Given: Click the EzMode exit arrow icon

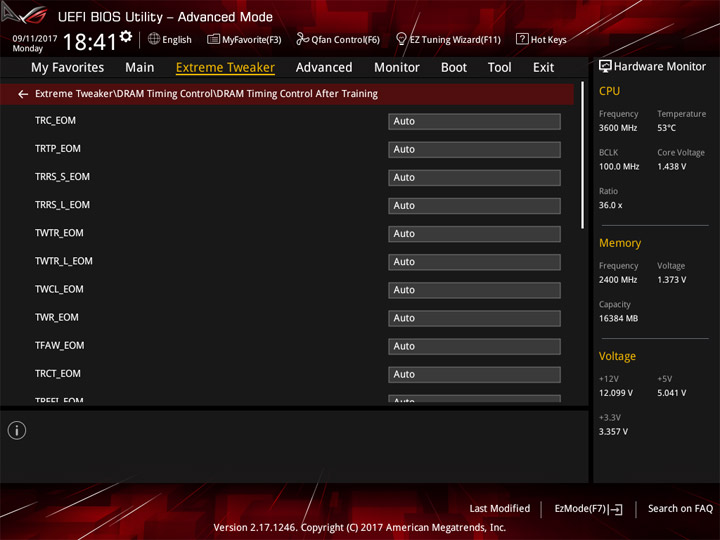Looking at the screenshot, I should pos(616,509).
